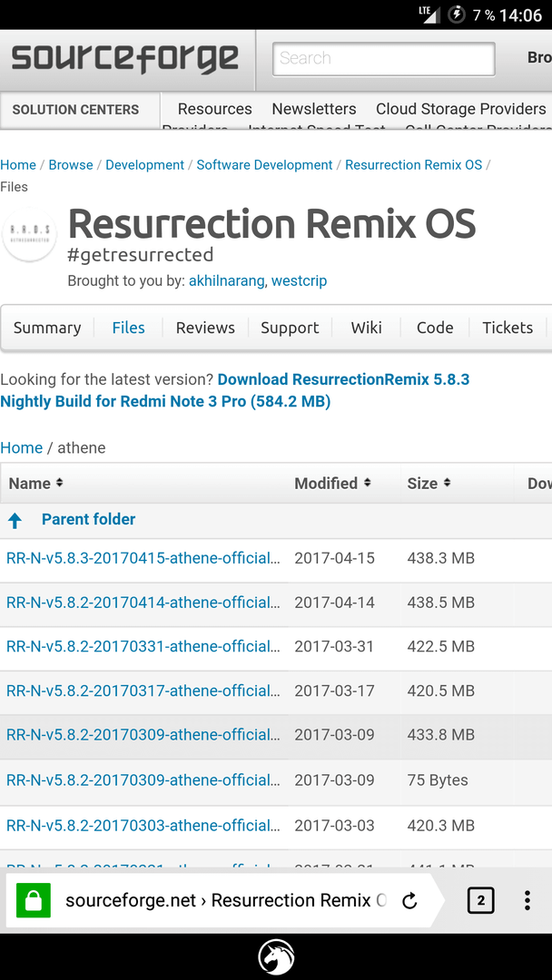This screenshot has width=552, height=980.
Task: Switch to the Tickets tab
Action: (x=508, y=328)
